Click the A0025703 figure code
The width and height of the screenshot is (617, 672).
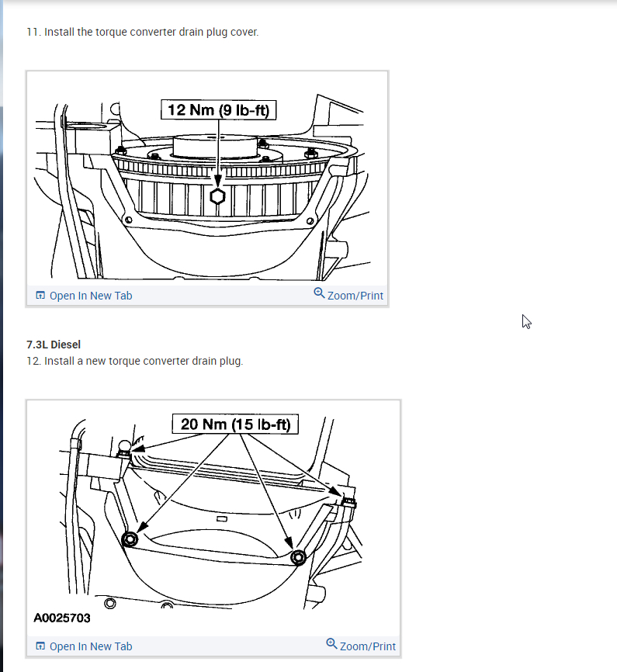62,618
